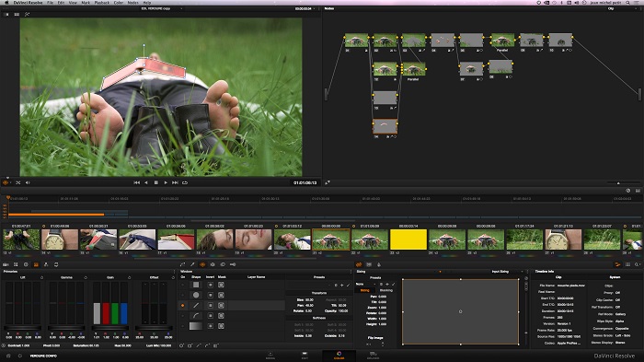Go to the Color page

(339, 355)
